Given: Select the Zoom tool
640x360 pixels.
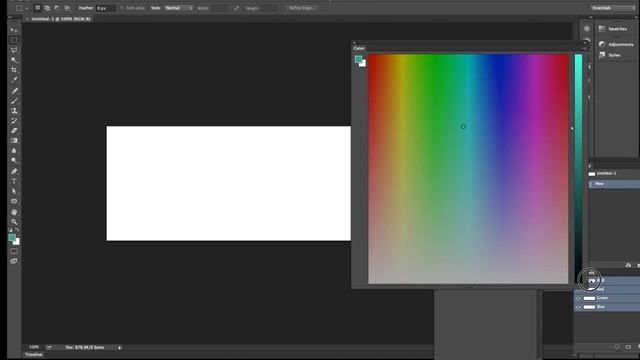Looking at the screenshot, I should pos(14,222).
